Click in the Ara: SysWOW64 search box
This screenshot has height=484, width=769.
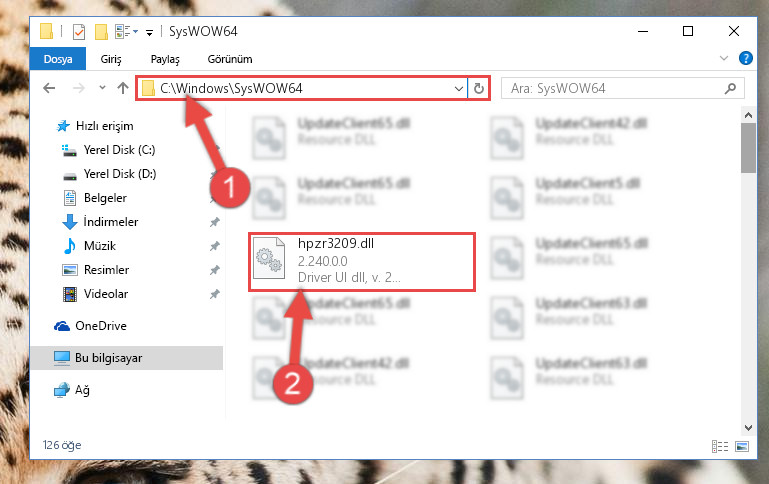tap(613, 89)
